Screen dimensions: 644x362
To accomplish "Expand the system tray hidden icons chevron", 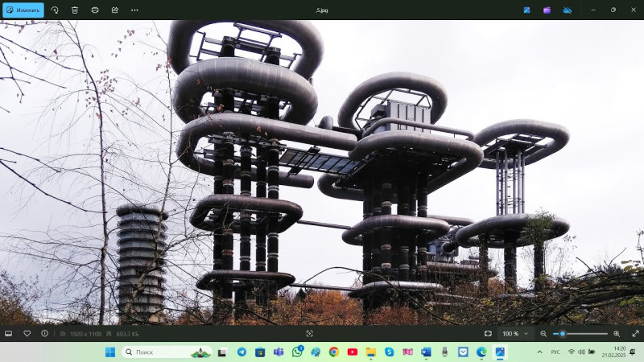I will (x=539, y=352).
